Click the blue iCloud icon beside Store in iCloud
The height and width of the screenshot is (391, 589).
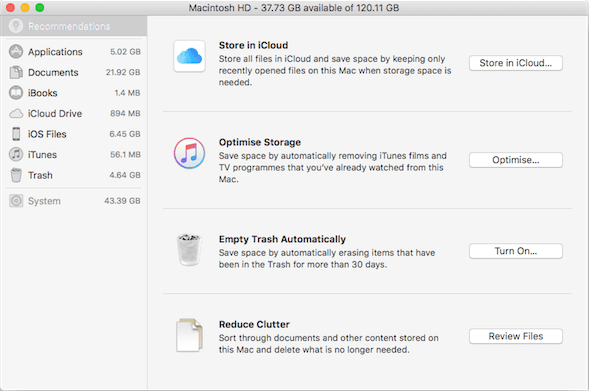pyautogui.click(x=189, y=56)
